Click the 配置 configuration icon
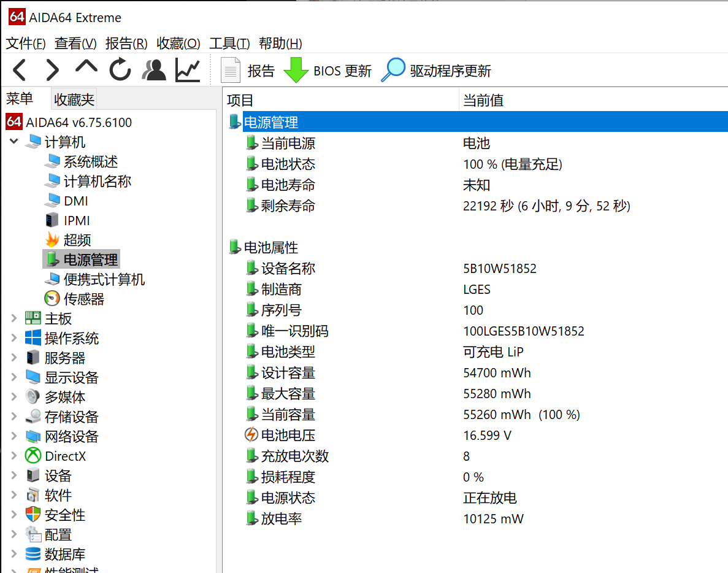 (33, 534)
